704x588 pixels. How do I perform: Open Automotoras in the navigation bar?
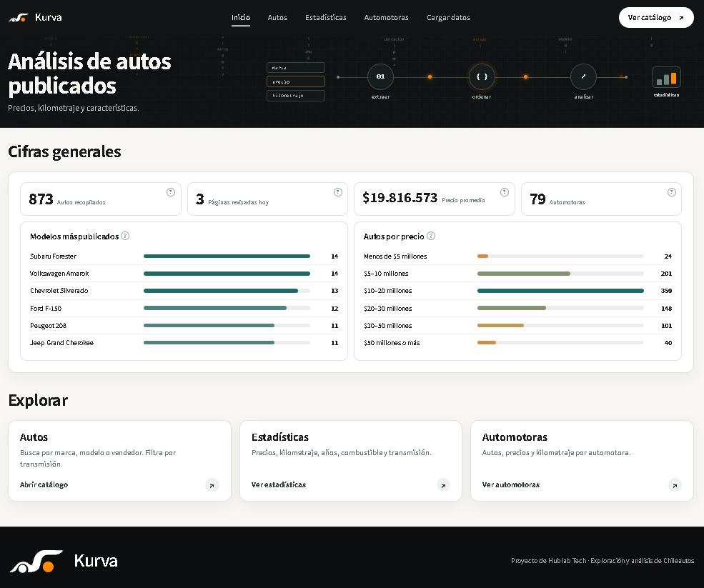[x=386, y=18]
